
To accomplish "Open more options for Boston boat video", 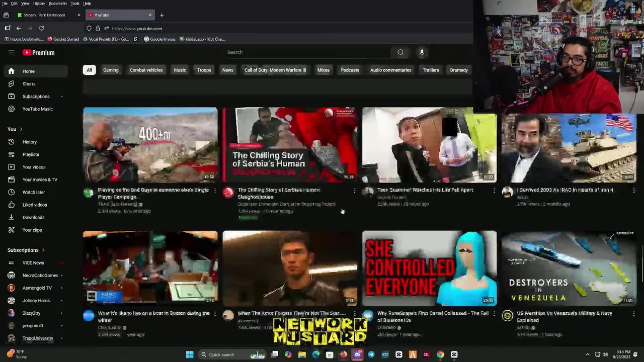I will click(x=215, y=314).
